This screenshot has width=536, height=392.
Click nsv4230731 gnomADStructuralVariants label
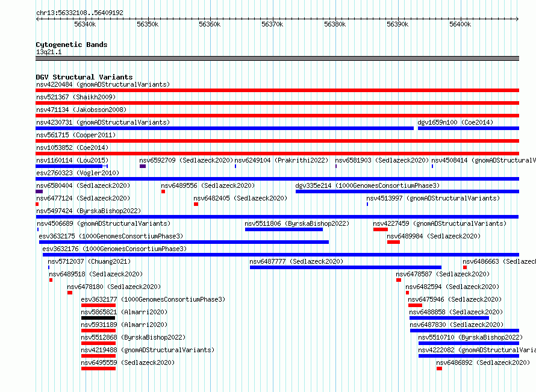pyautogui.click(x=103, y=122)
